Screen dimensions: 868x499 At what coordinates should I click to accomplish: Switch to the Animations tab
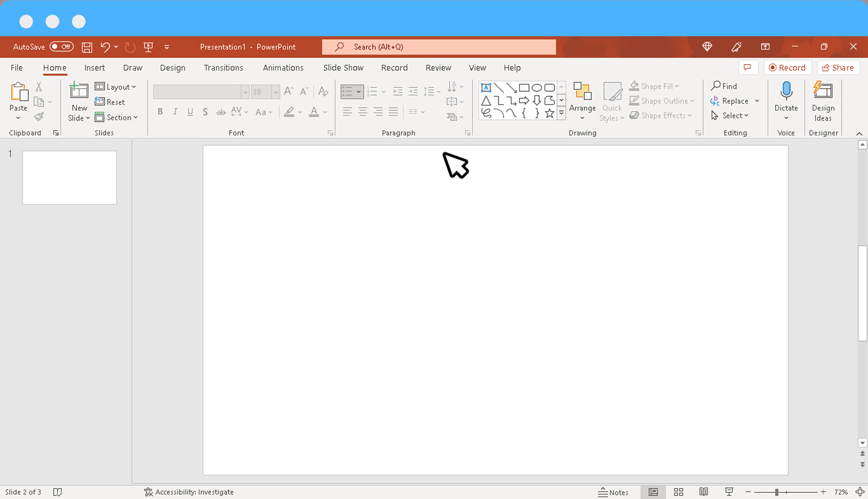pyautogui.click(x=283, y=67)
